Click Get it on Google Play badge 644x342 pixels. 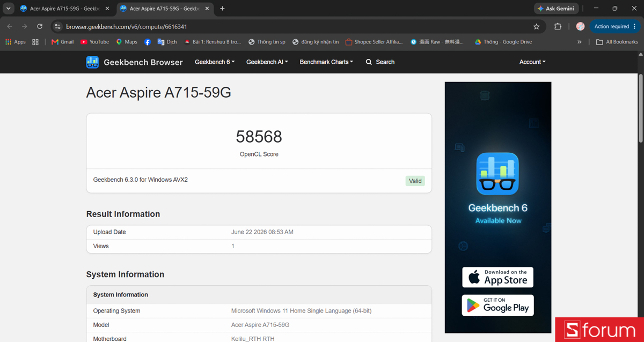click(497, 305)
